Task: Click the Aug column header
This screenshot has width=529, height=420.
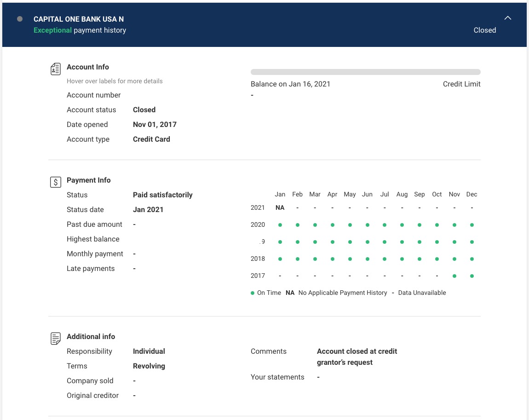Action: click(x=402, y=194)
